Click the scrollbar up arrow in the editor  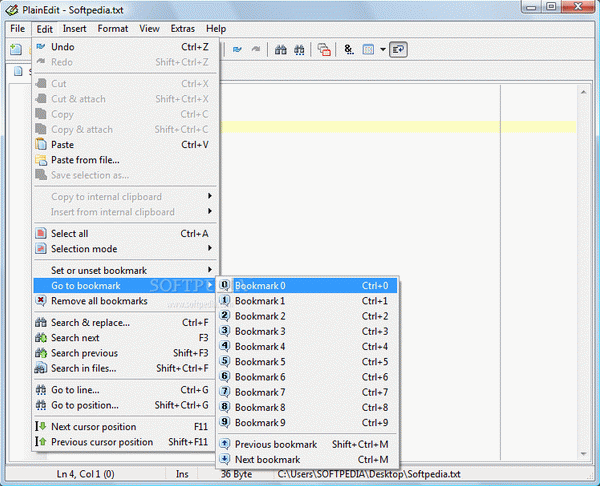click(x=584, y=92)
